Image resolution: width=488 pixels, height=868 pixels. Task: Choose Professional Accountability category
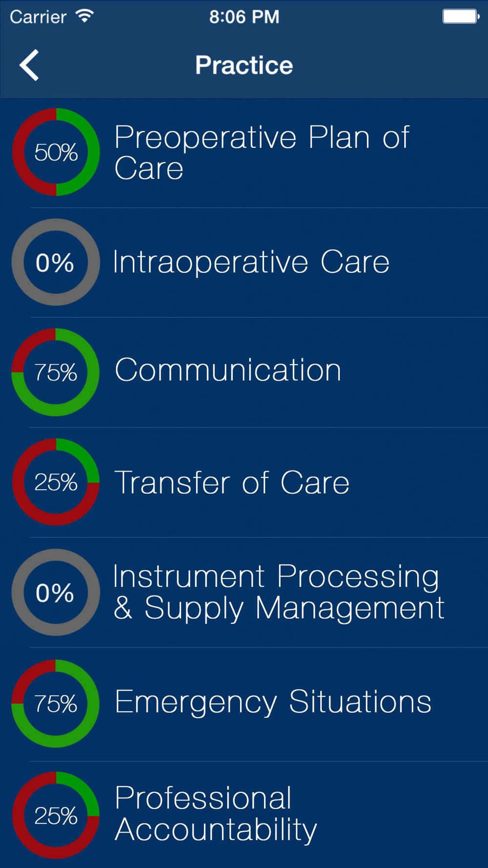click(244, 815)
